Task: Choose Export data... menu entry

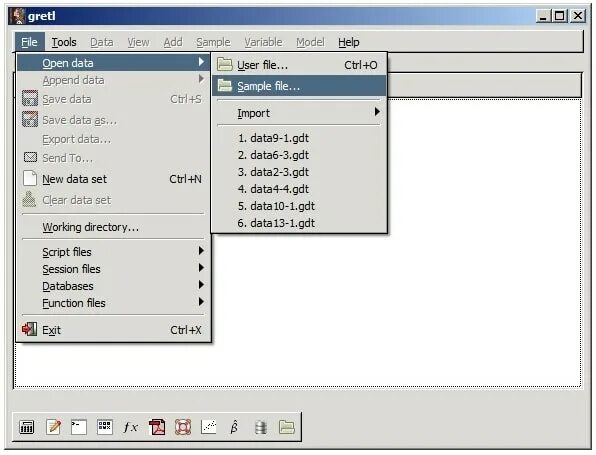Action: coord(113,139)
